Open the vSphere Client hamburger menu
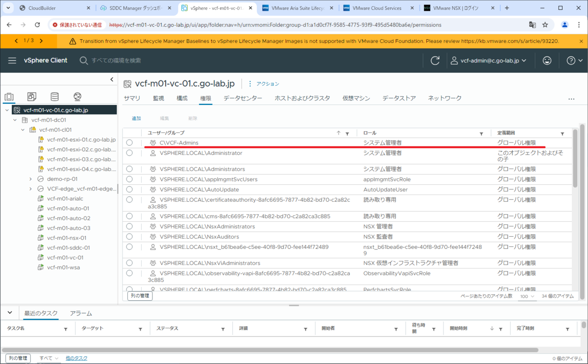Viewport: 588px width, 364px height. (x=12, y=60)
